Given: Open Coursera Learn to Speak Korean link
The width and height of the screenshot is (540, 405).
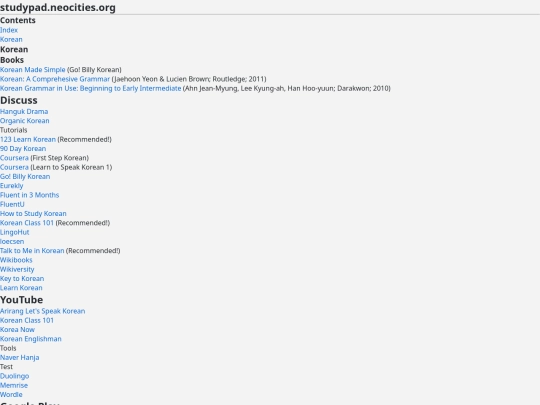Looking at the screenshot, I should (14, 167).
